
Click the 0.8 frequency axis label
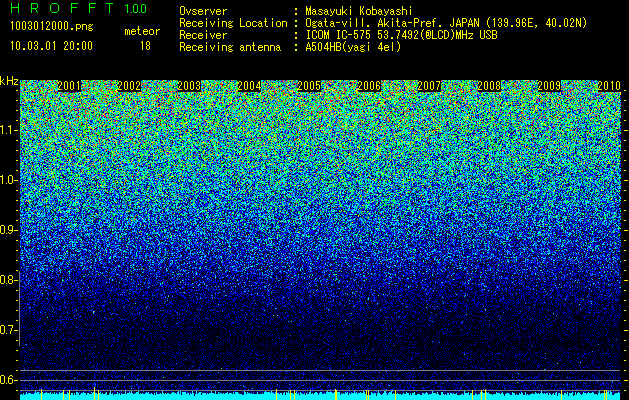[9, 280]
